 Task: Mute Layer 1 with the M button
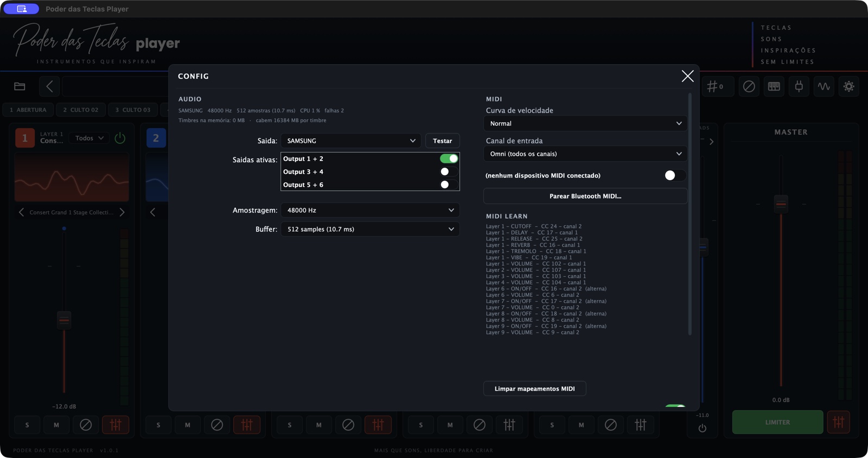[56, 425]
